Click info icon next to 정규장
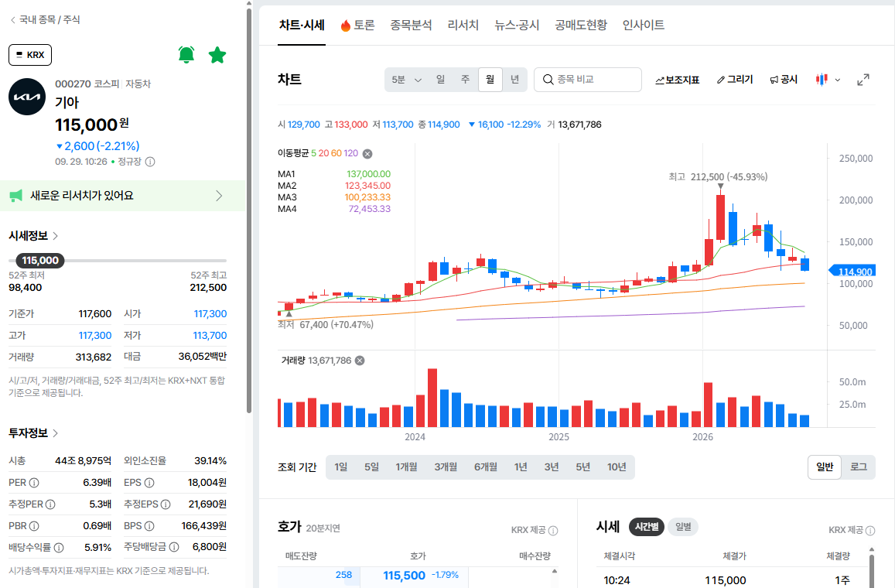 [x=150, y=162]
